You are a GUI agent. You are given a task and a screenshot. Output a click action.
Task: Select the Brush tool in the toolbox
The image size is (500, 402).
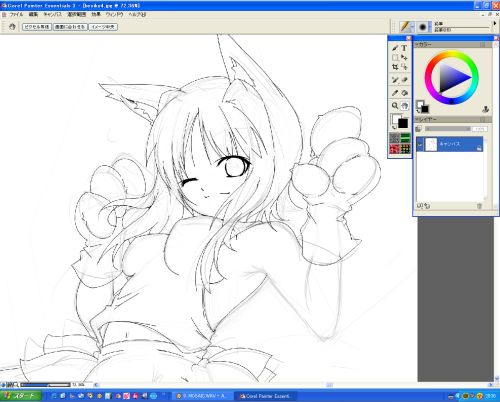pyautogui.click(x=395, y=48)
